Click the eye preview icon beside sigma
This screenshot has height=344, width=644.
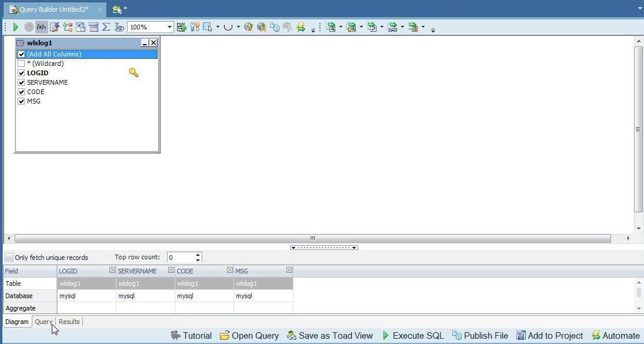119,27
